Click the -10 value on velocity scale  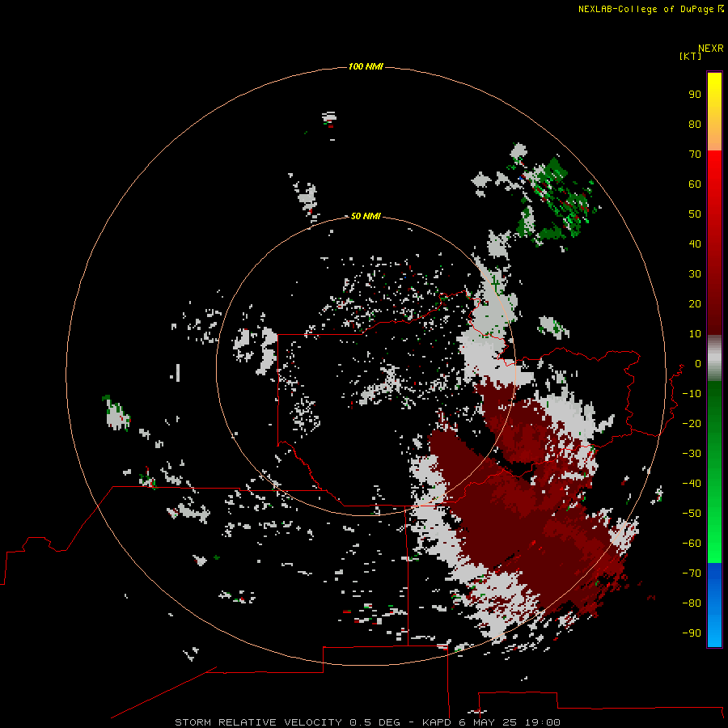pos(692,394)
